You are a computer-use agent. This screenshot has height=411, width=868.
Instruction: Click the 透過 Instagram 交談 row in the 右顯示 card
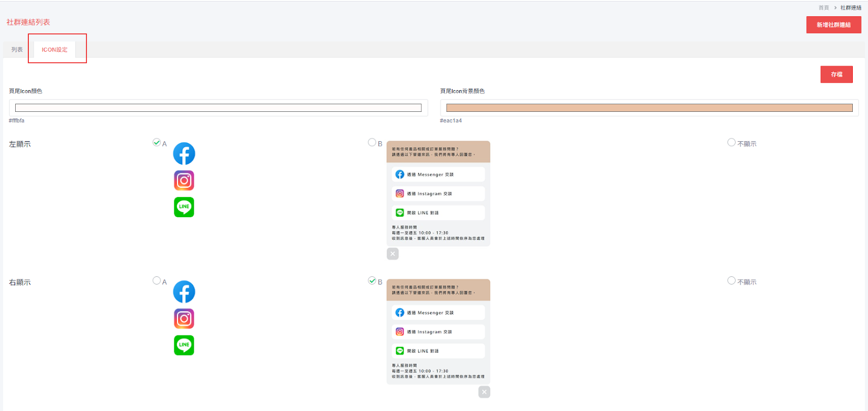[438, 332]
